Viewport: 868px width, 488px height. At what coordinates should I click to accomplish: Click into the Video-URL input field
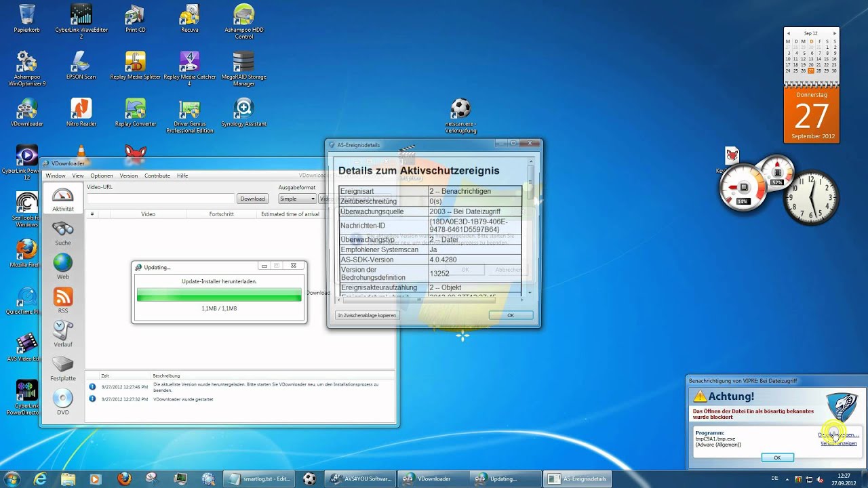161,199
